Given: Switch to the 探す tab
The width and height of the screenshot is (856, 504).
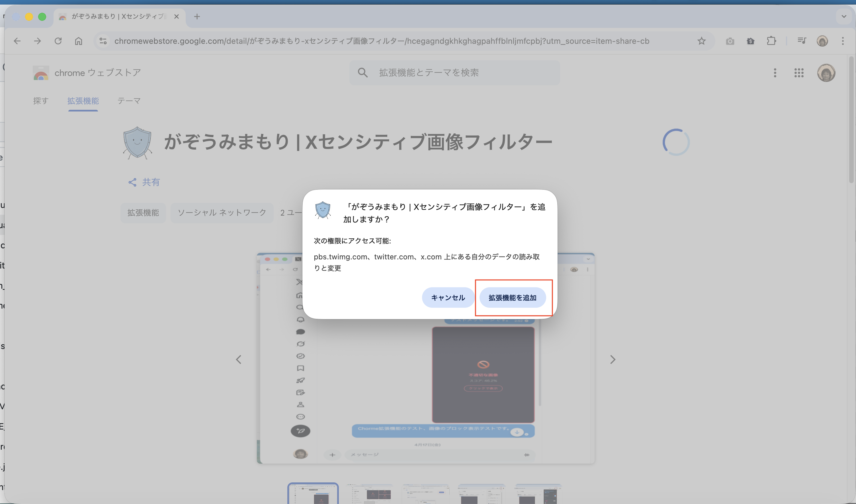Looking at the screenshot, I should (40, 100).
